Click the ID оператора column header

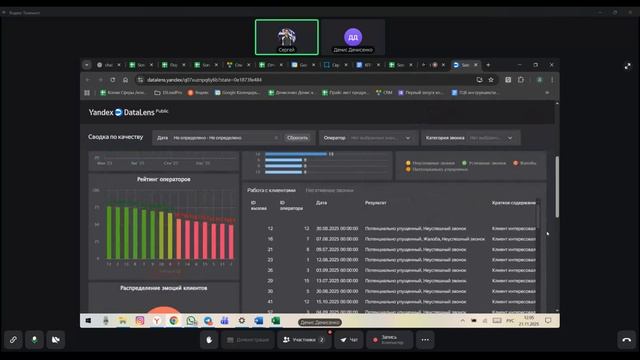click(x=291, y=205)
